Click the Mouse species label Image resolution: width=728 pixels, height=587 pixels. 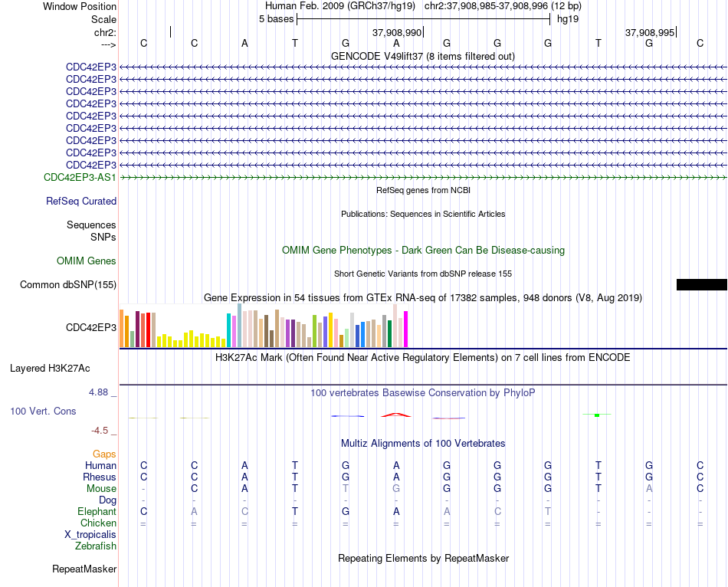click(x=101, y=489)
